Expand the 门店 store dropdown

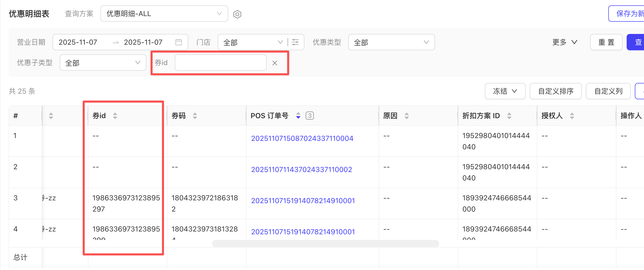point(253,42)
